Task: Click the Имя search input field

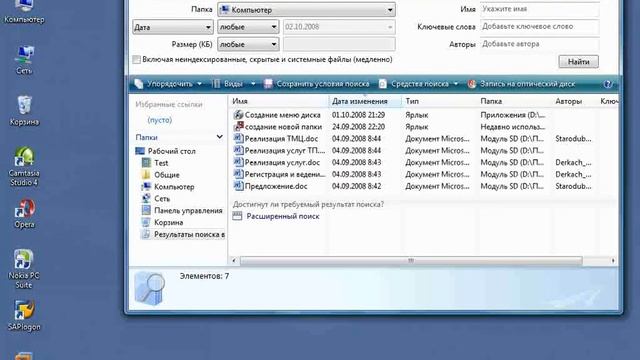Action: pyautogui.click(x=540, y=9)
